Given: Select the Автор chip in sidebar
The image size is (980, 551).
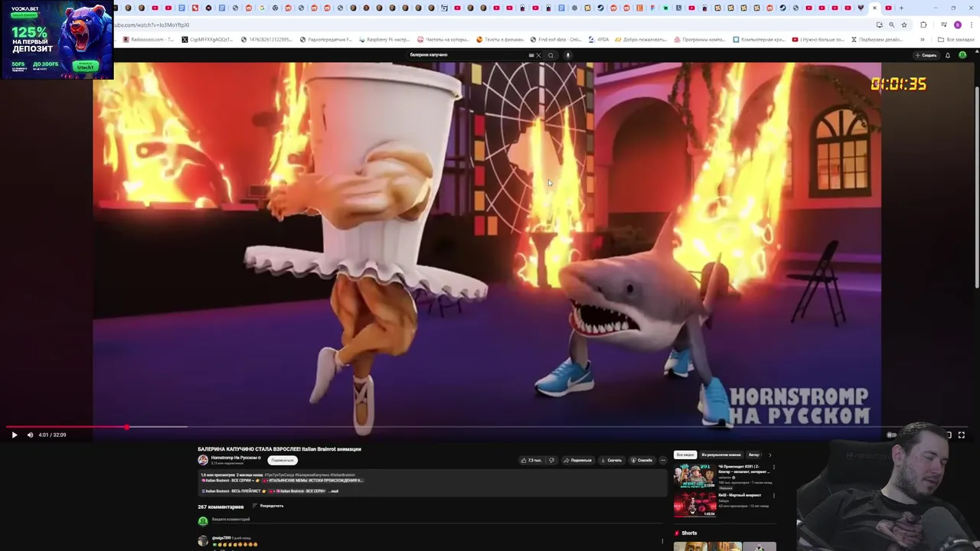Looking at the screenshot, I should (754, 455).
